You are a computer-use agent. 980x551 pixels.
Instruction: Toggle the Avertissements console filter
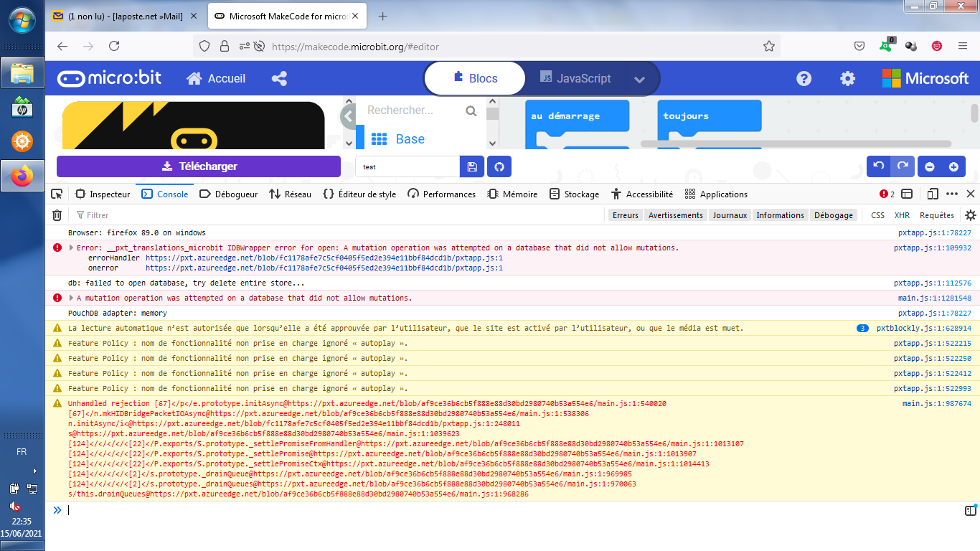coord(676,215)
